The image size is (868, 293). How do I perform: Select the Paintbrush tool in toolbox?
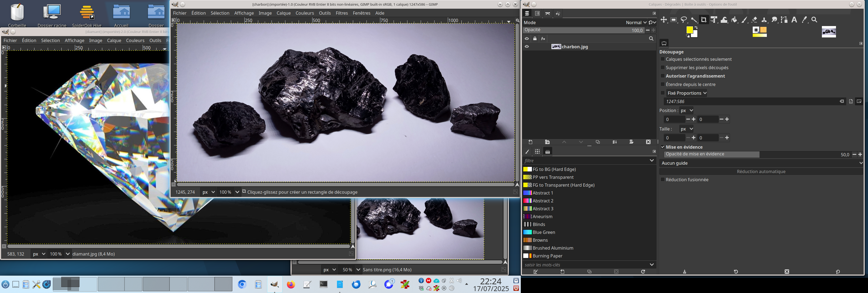click(744, 20)
